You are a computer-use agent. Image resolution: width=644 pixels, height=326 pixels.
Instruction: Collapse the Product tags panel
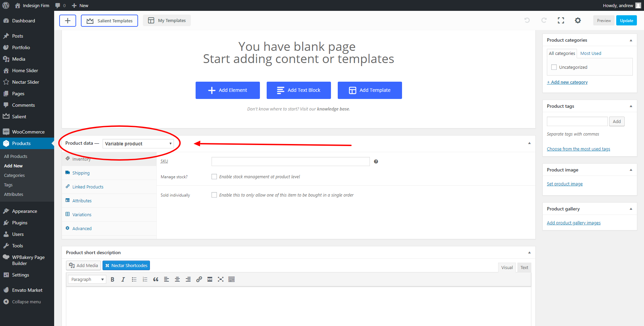click(631, 106)
